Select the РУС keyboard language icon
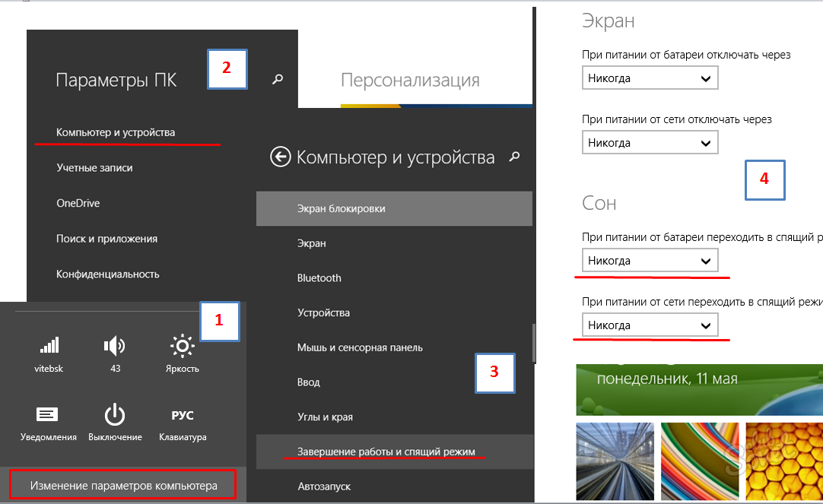 (182, 415)
